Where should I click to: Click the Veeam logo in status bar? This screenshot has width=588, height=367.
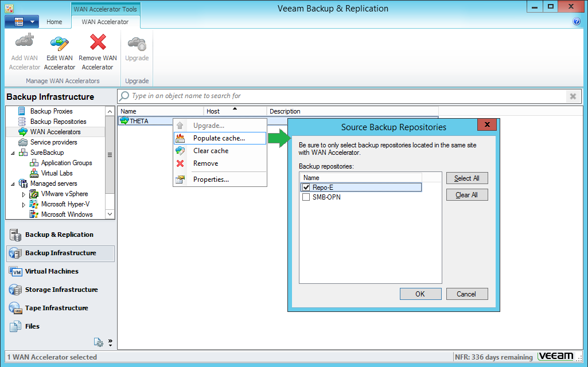tap(556, 356)
